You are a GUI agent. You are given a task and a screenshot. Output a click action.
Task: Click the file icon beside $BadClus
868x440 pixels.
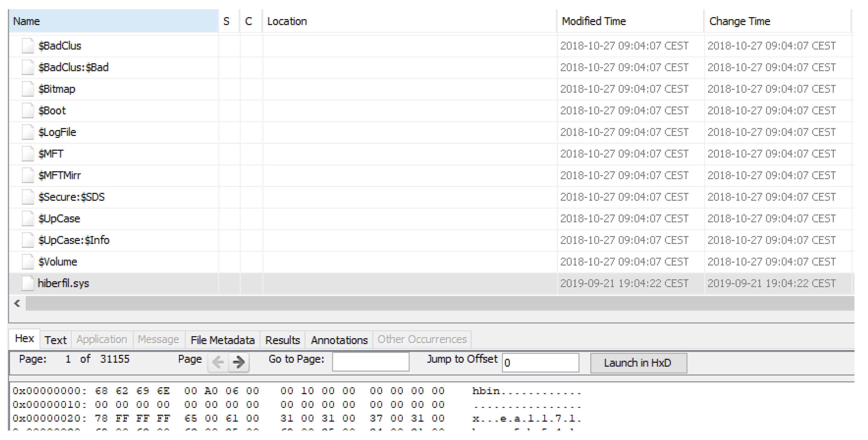28,46
